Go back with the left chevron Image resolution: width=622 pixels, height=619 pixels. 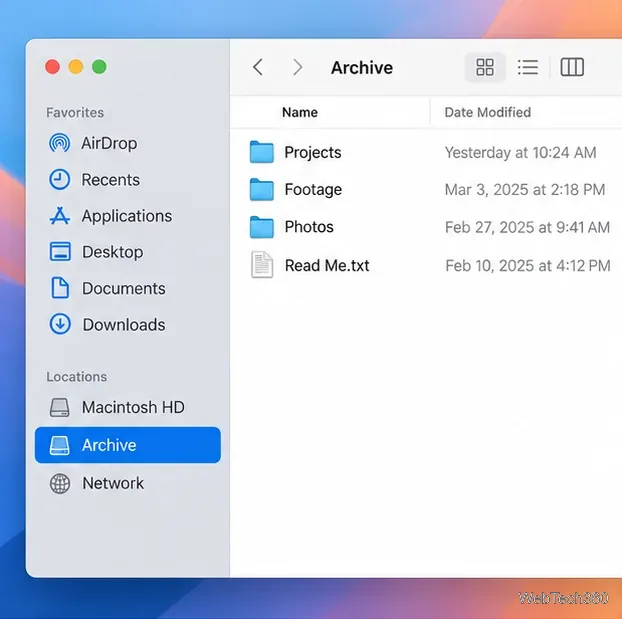[258, 67]
